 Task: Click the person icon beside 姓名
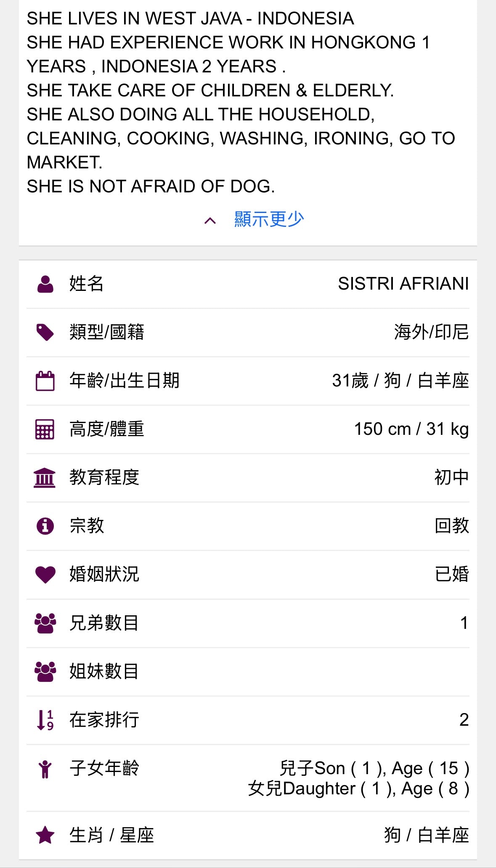coord(45,284)
